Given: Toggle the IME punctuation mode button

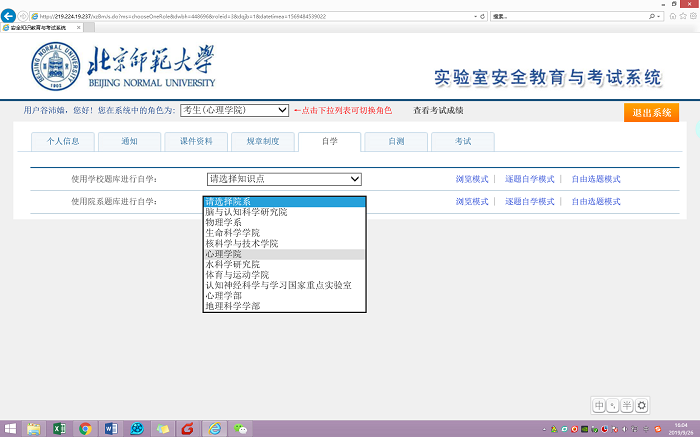Looking at the screenshot, I should tap(613, 405).
